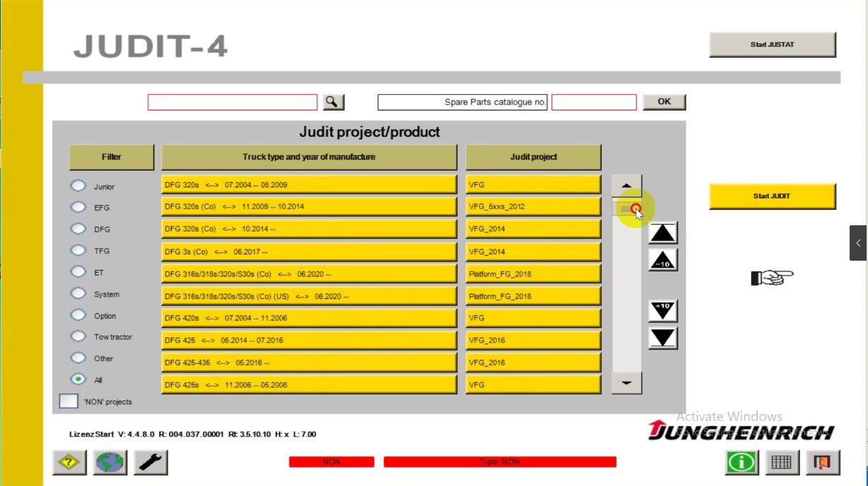Select DFG 320s (Co) 11.2009 -- 10.2014
The height and width of the screenshot is (486, 868).
(x=309, y=207)
